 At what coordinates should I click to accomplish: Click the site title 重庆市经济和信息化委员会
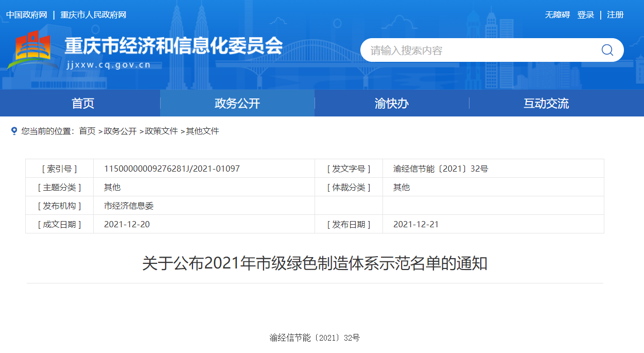tap(173, 46)
